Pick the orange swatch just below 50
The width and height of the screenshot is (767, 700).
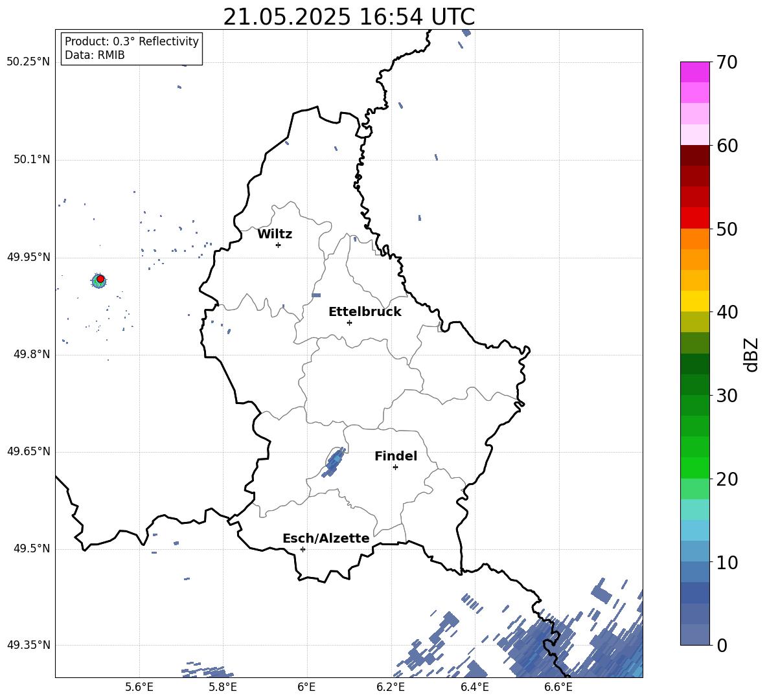(x=694, y=239)
